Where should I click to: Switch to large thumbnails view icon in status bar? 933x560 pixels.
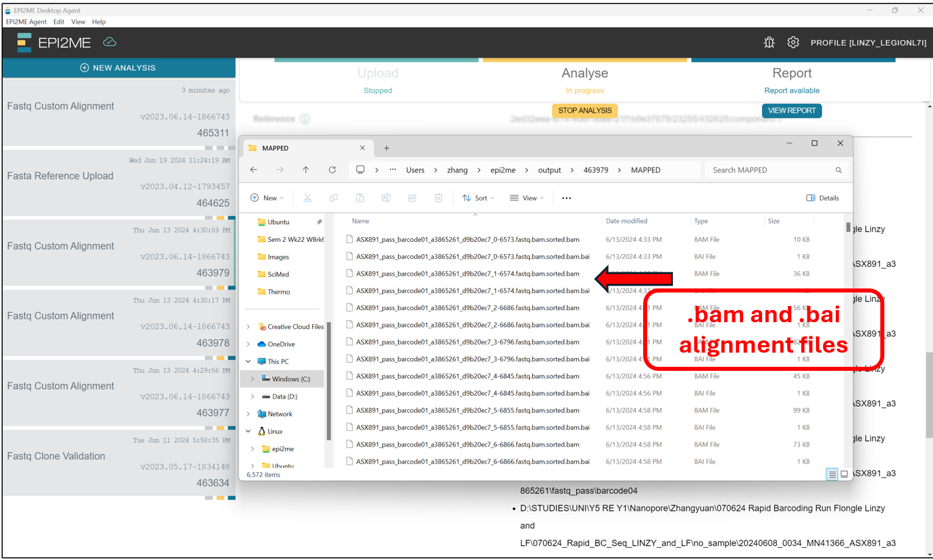[844, 475]
